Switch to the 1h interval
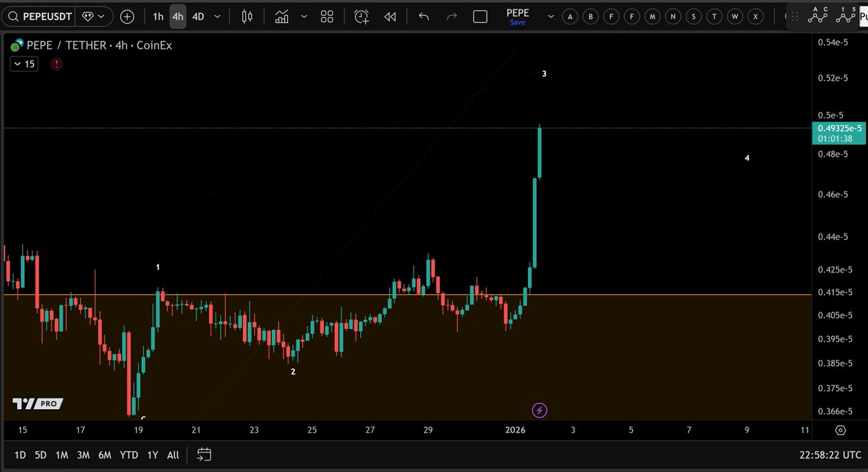This screenshot has width=868, height=472. pyautogui.click(x=158, y=16)
